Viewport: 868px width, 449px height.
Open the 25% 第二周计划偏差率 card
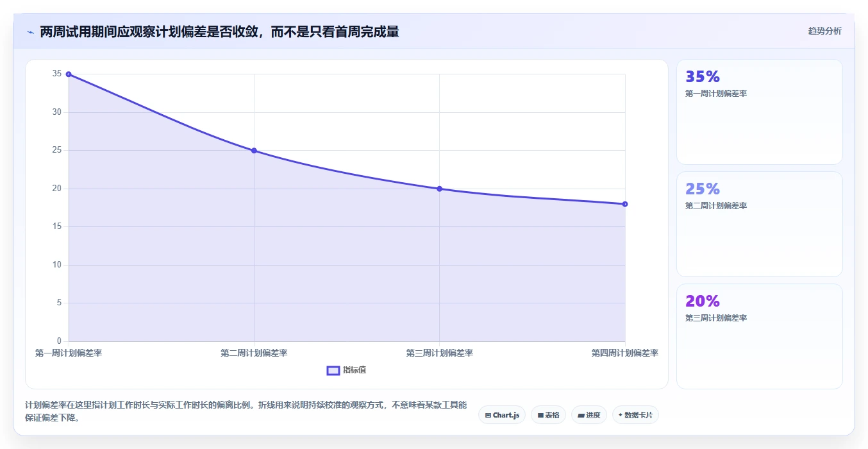[759, 224]
